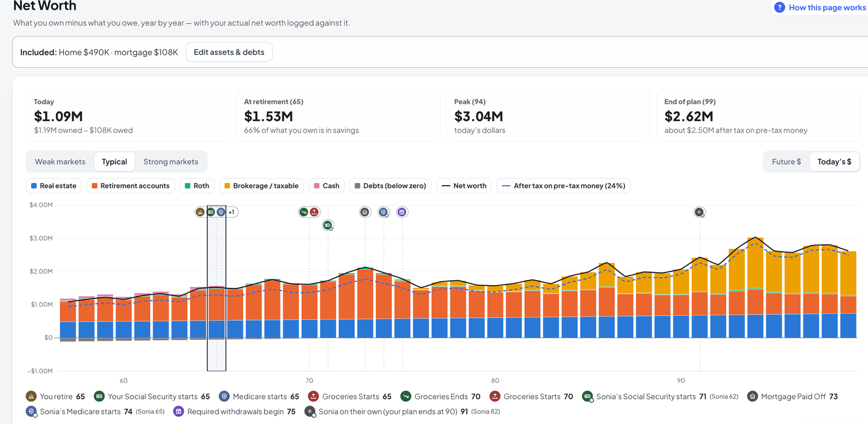868x424 pixels.
Task: Click the Groceries Ends 70 icon in list
Action: point(406,397)
